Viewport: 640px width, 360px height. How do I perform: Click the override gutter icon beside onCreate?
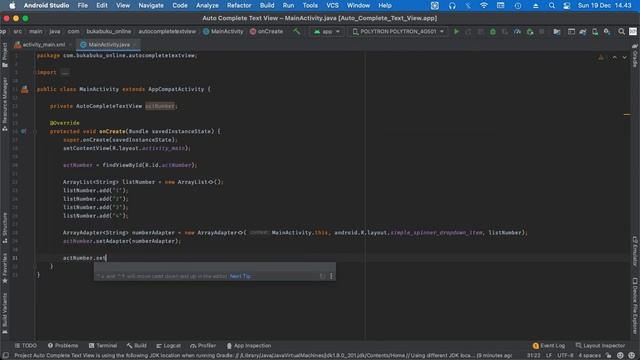click(23, 131)
